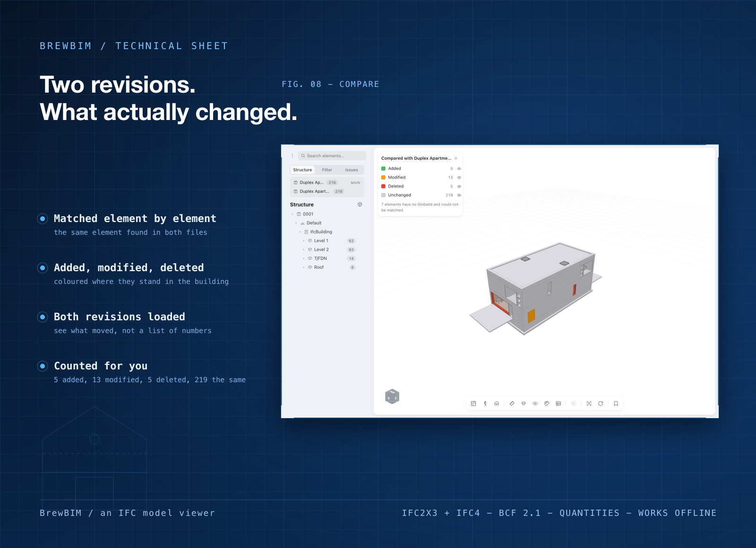Click the dimmed target icon in toolbar
This screenshot has width=756, height=548.
coord(574,403)
